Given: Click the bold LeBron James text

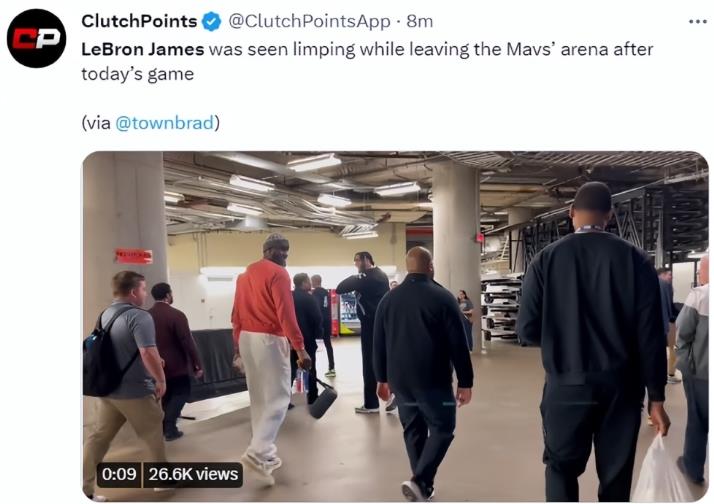Looking at the screenshot, I should tap(143, 49).
